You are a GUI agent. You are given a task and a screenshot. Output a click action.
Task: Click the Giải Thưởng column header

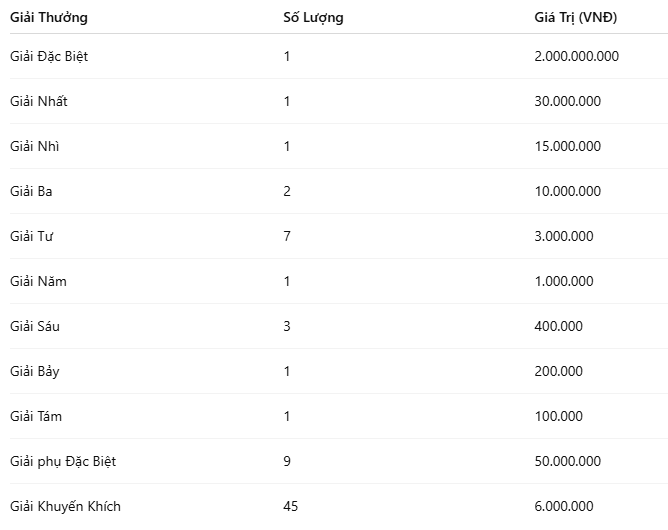coord(49,17)
